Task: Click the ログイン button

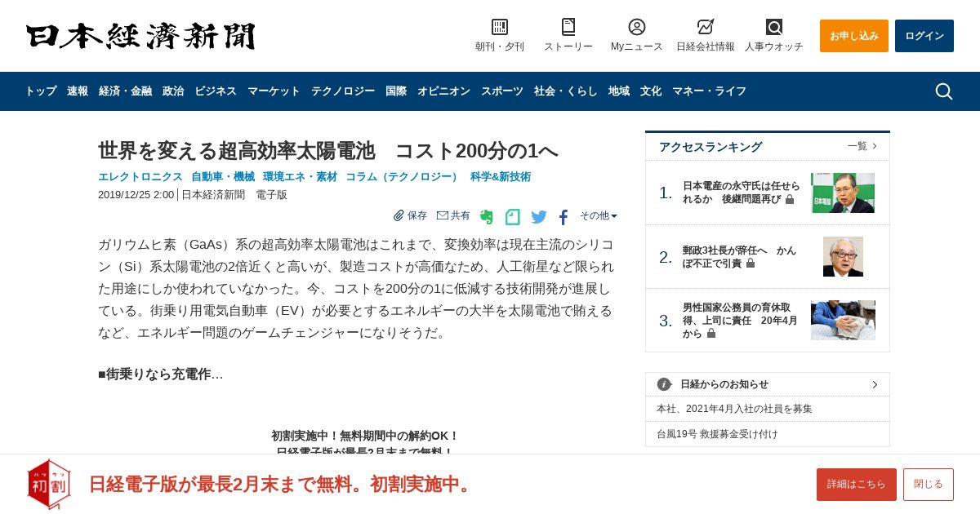Action: click(924, 36)
